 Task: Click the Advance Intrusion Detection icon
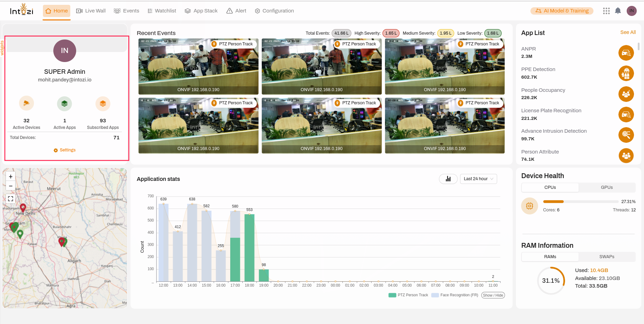pos(626,135)
